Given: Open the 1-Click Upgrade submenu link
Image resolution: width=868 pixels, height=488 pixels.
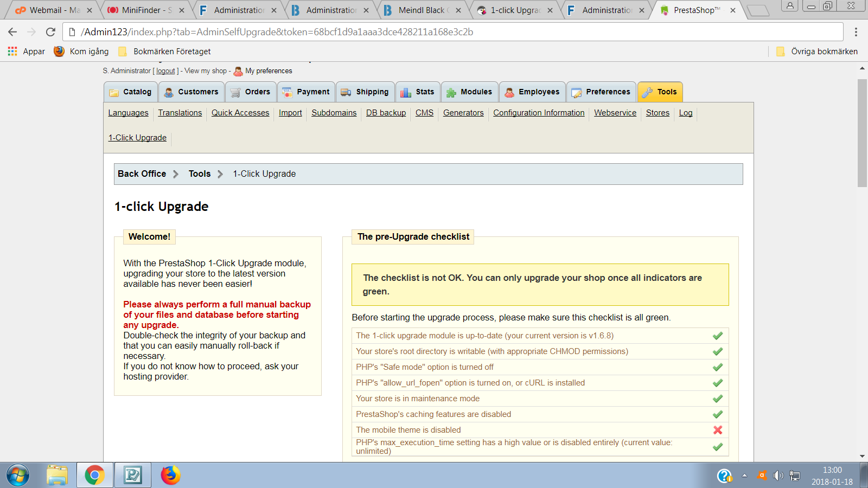Looking at the screenshot, I should 138,138.
